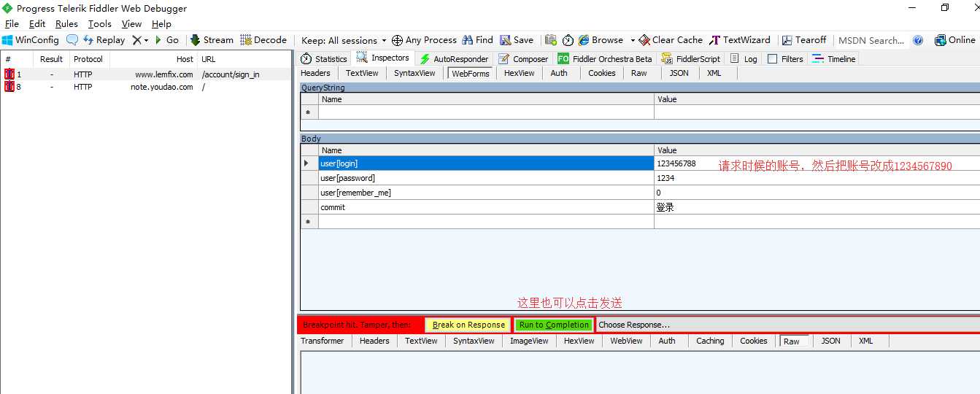Switch to the Log tab
Viewport: 980px width, 394px height.
click(744, 58)
